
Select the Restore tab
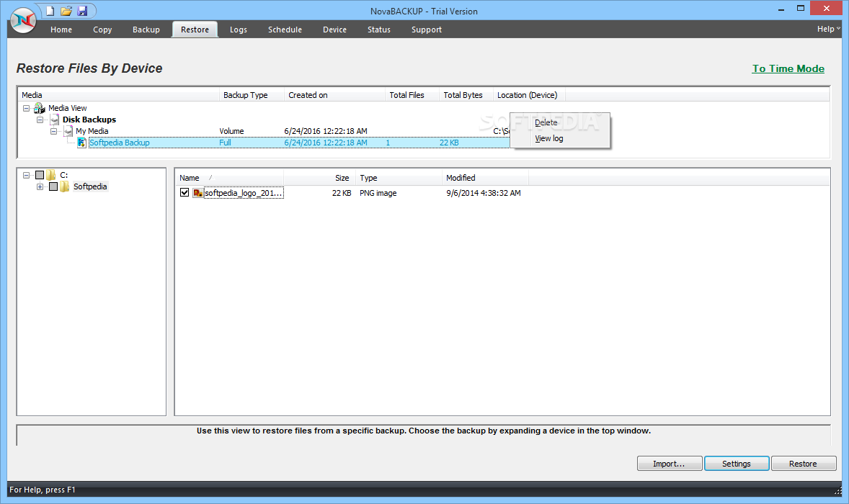pos(195,30)
